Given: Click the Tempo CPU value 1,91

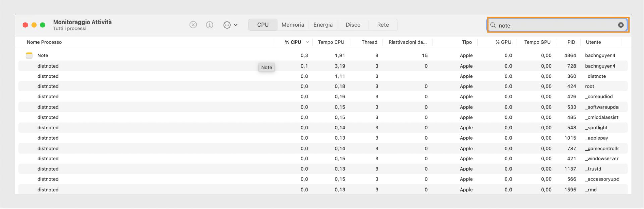Looking at the screenshot, I should tap(340, 55).
